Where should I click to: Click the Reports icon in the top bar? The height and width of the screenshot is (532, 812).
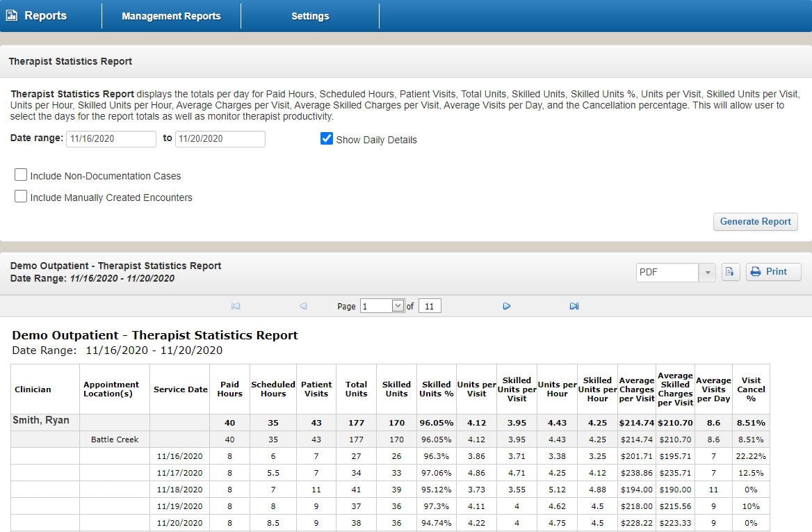(11, 15)
